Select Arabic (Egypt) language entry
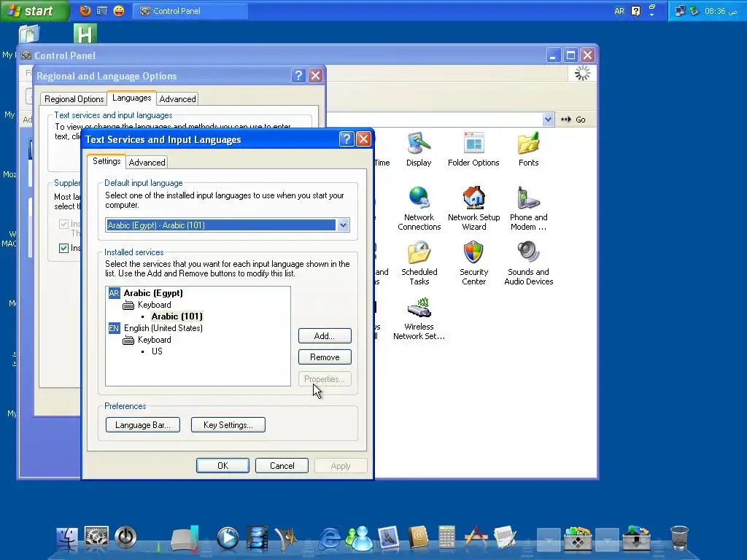Viewport: 747px width, 560px height. tap(153, 293)
